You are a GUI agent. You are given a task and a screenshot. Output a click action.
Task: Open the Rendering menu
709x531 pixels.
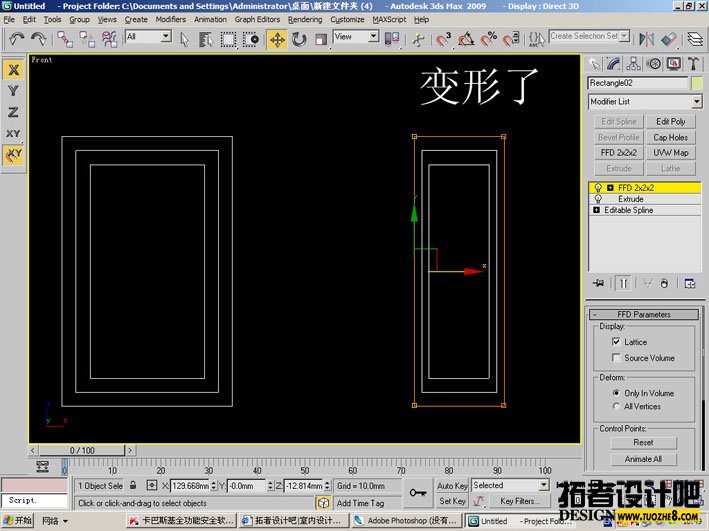point(305,19)
